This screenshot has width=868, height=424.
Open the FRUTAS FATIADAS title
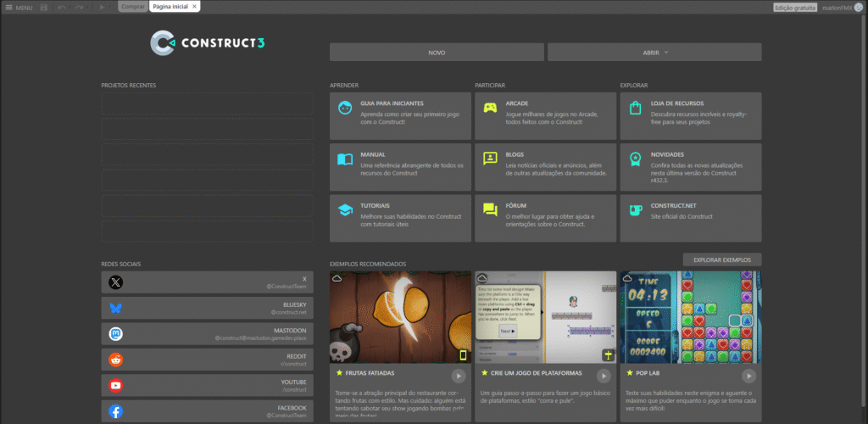coord(370,373)
